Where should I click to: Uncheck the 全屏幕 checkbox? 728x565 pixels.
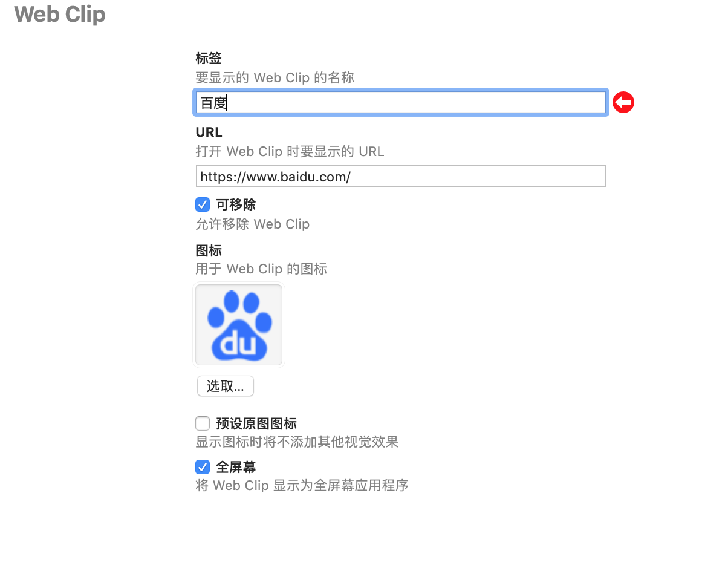203,467
